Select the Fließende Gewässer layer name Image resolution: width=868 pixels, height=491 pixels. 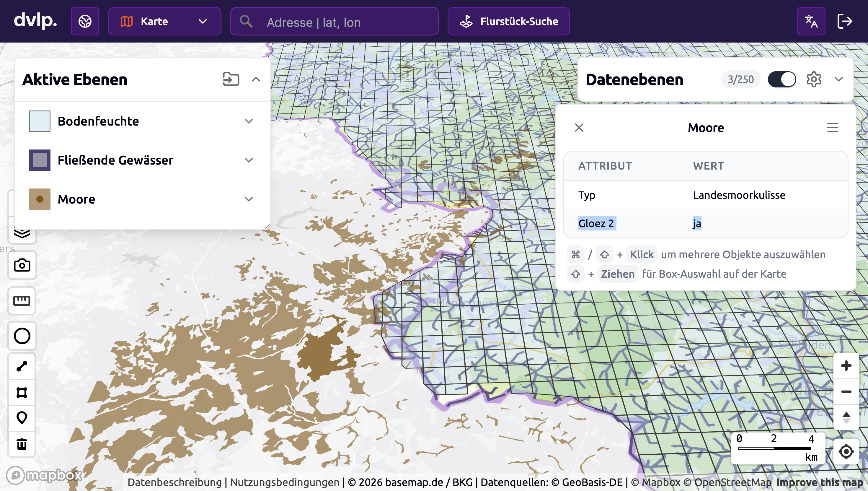[115, 160]
